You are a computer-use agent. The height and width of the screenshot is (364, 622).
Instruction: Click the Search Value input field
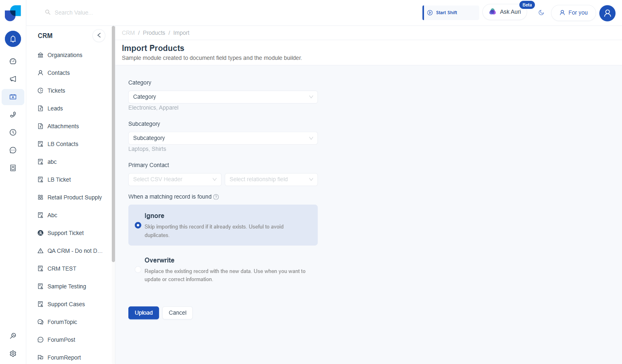click(73, 13)
